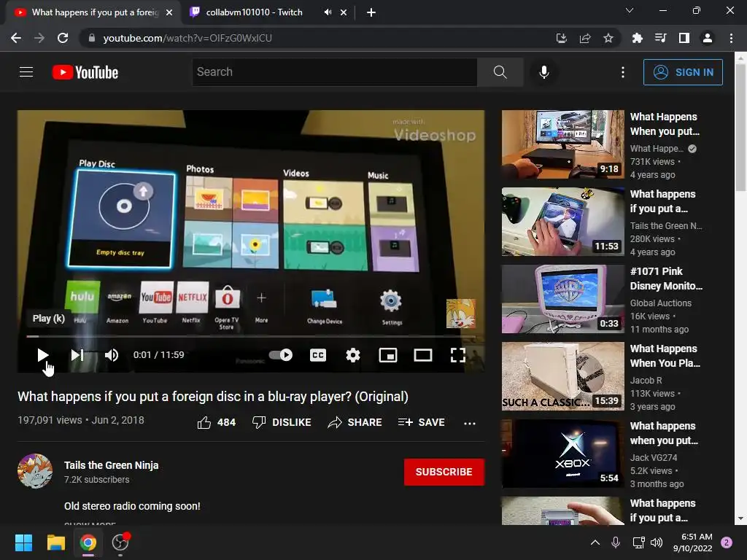Open Chrome three-dot menu
Viewport: 747px width, 560px height.
tap(731, 38)
